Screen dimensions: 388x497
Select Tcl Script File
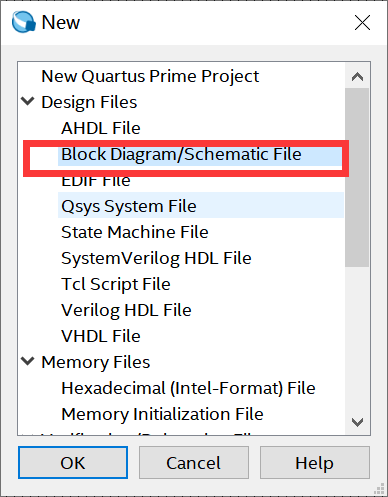coord(116,284)
